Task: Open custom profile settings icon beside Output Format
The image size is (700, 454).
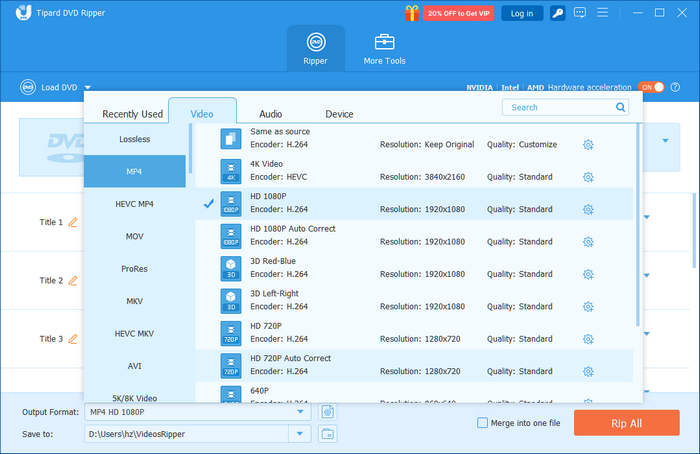Action: click(328, 412)
